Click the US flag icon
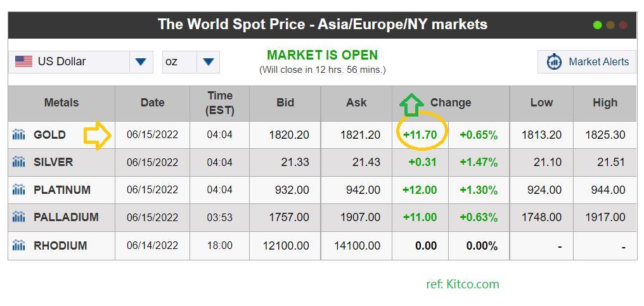644x306 pixels. 23,61
